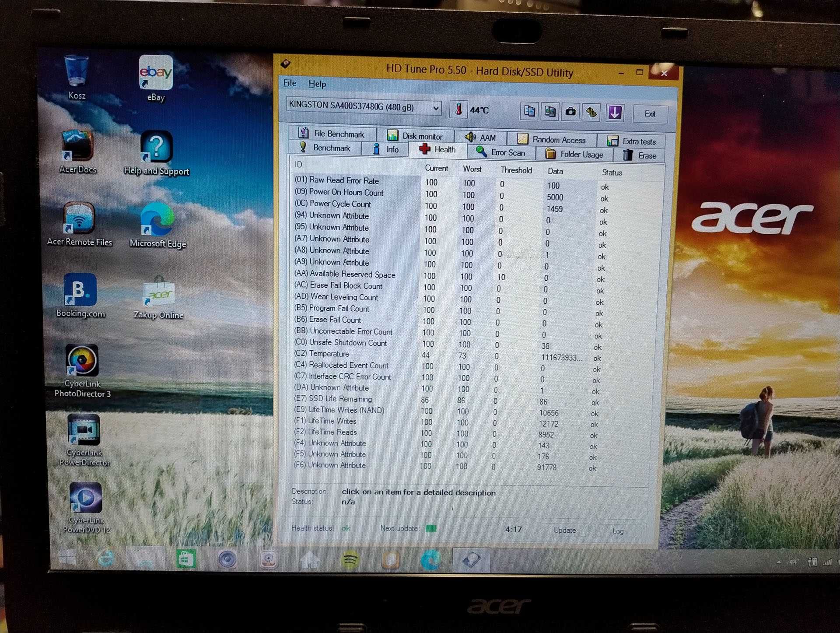Click the Update button
The image size is (840, 633).
[x=565, y=530]
